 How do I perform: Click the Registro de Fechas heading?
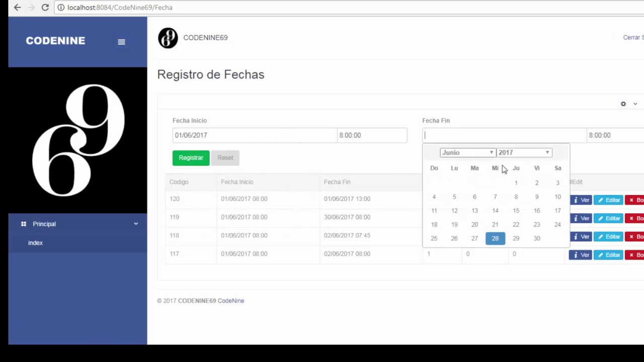tap(211, 74)
